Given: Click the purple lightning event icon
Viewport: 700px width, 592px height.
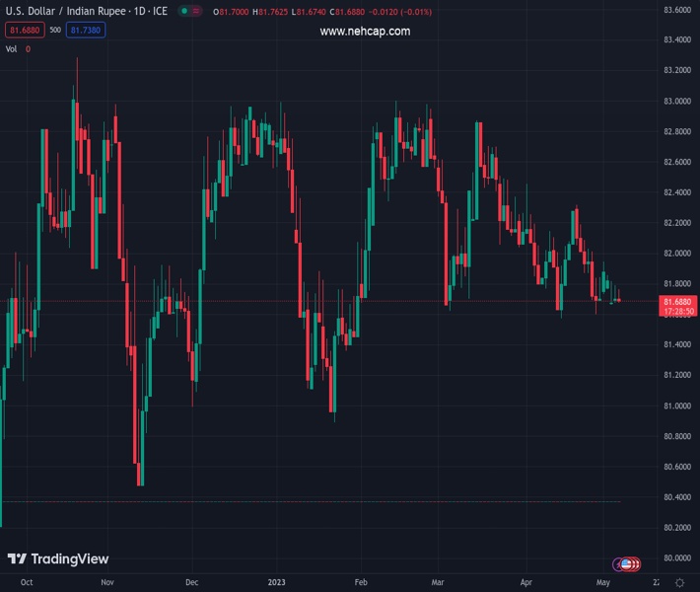Looking at the screenshot, I should (x=619, y=564).
